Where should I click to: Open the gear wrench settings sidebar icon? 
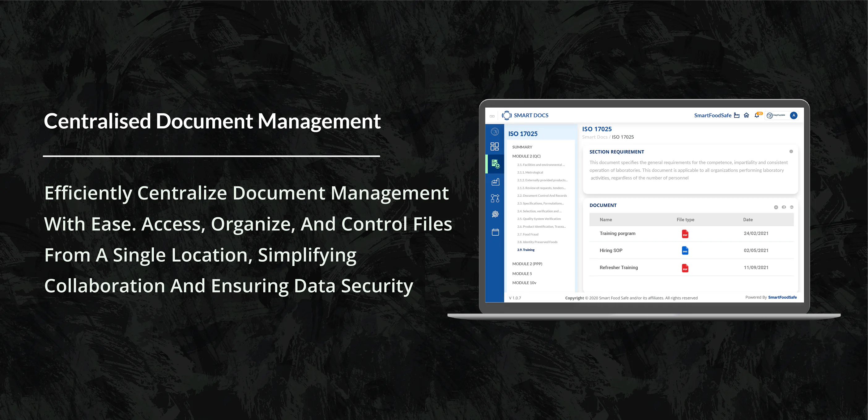tap(495, 214)
